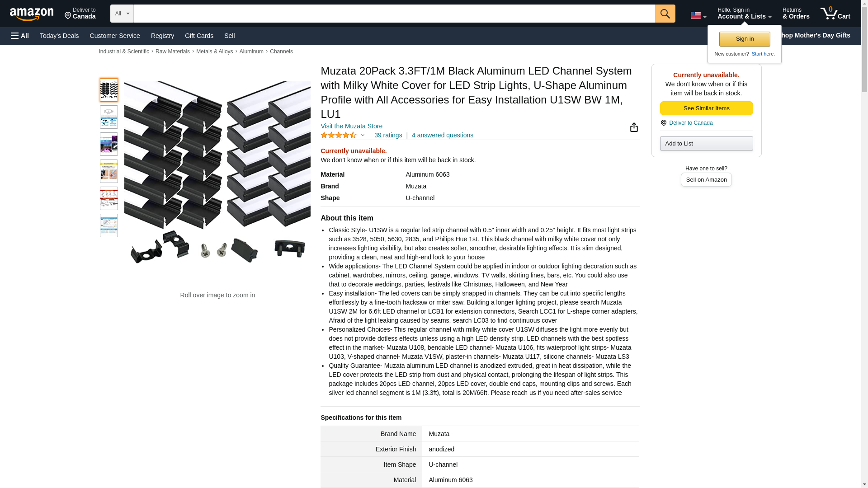The width and height of the screenshot is (868, 488).
Task: Go to Gift Cards menu item
Action: (199, 36)
